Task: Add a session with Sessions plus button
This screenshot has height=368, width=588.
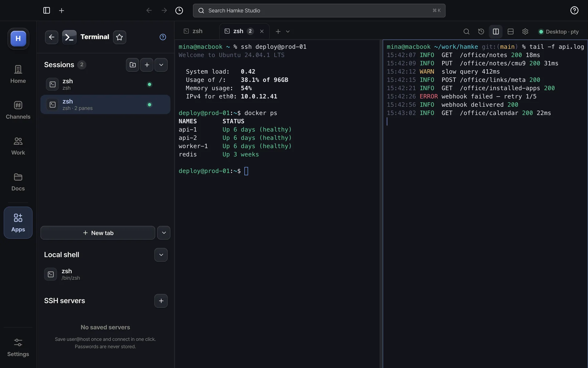Action: [x=147, y=65]
